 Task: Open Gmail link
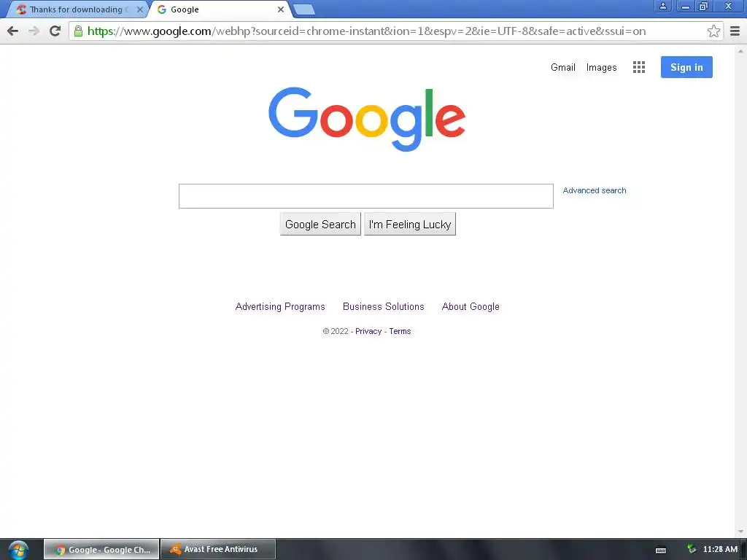click(x=562, y=68)
